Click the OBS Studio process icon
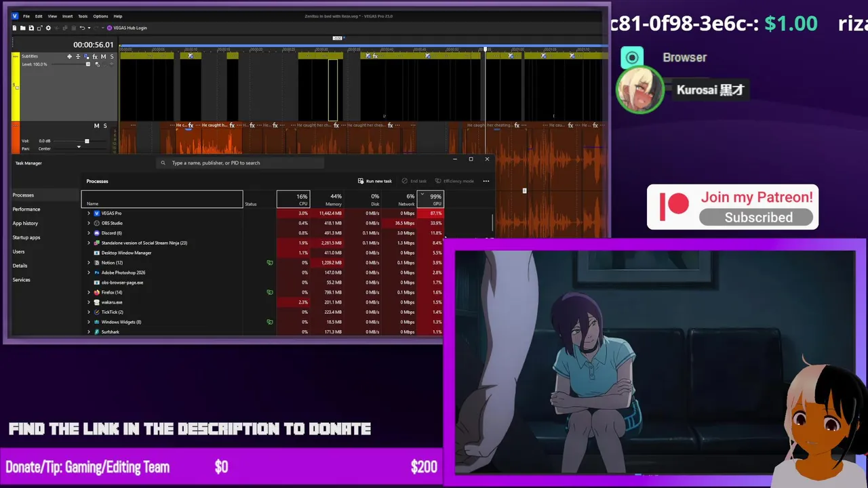Screen dimensions: 868x488 (x=97, y=223)
